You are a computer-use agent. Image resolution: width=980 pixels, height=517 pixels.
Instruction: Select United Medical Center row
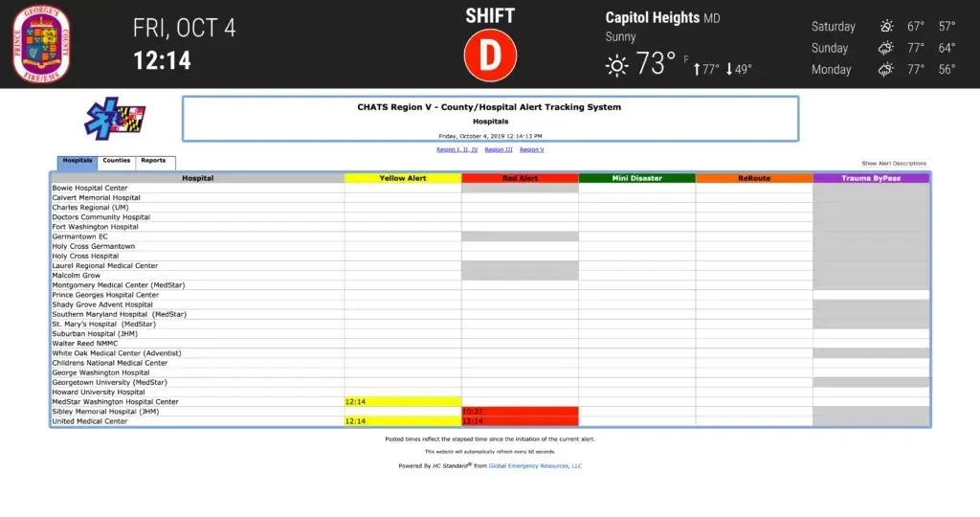click(490, 421)
